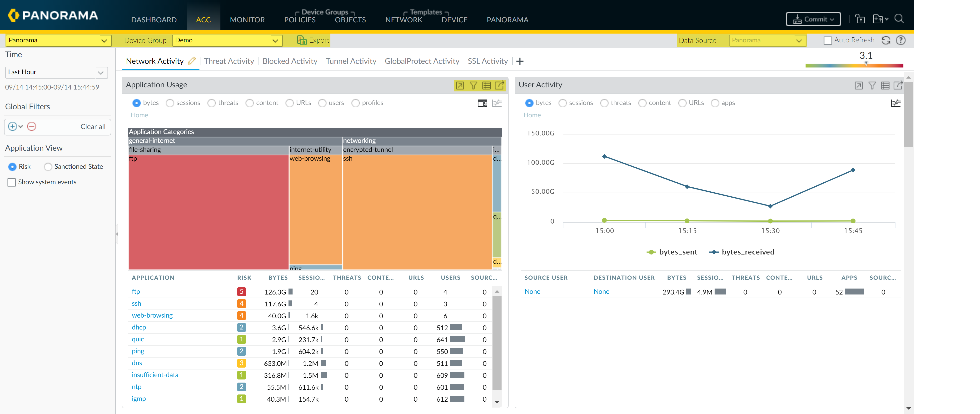
Task: Open the MONITOR menu tab
Action: pyautogui.click(x=247, y=20)
